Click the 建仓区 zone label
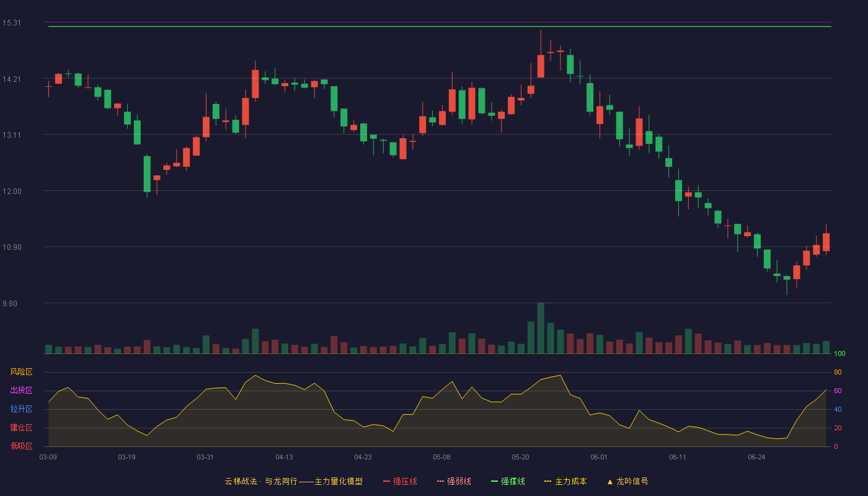This screenshot has height=496, width=868. [x=21, y=428]
